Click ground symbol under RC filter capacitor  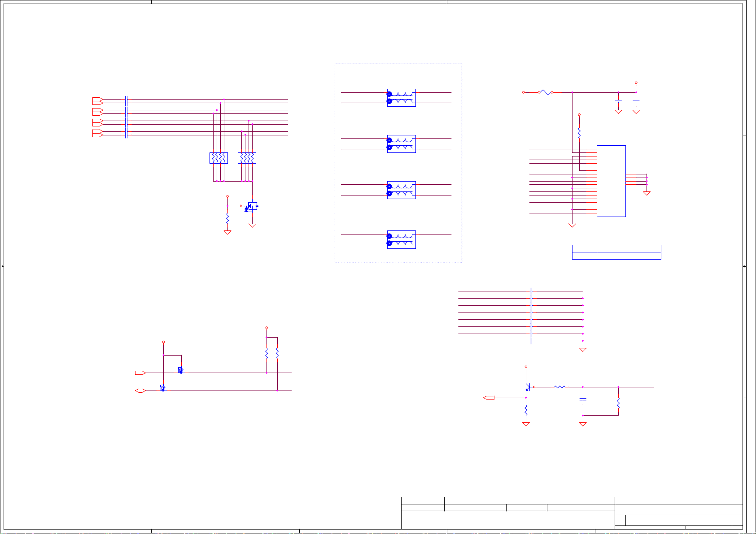pos(583,424)
